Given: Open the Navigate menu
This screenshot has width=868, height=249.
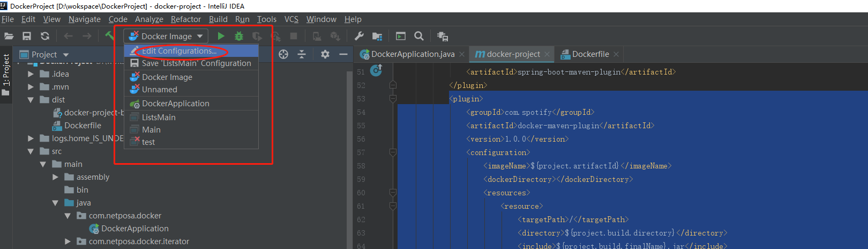Looking at the screenshot, I should tap(85, 19).
